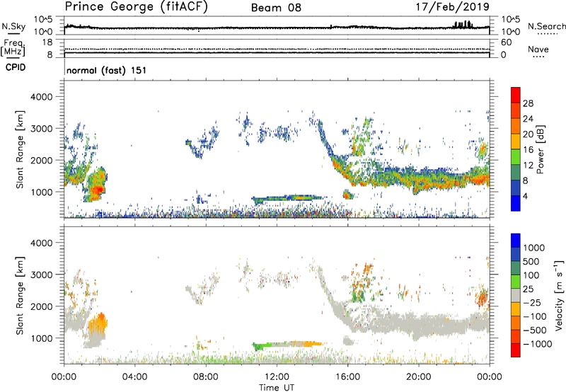Click the 'N.Search' legend label
This screenshot has height=392, width=566.
coord(546,26)
